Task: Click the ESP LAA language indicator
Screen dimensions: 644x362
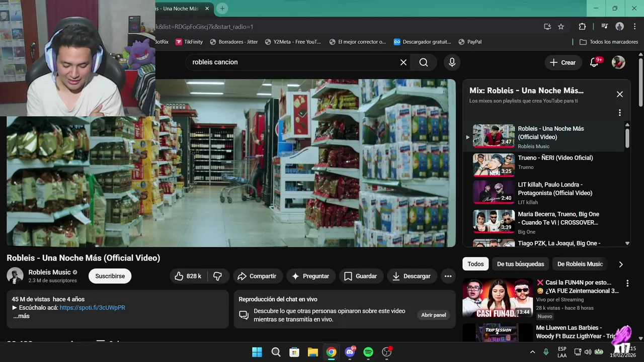Action: (x=562, y=352)
